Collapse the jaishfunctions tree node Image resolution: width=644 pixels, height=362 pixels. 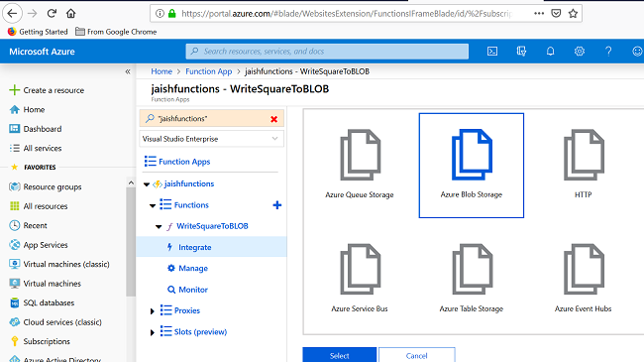tap(147, 184)
